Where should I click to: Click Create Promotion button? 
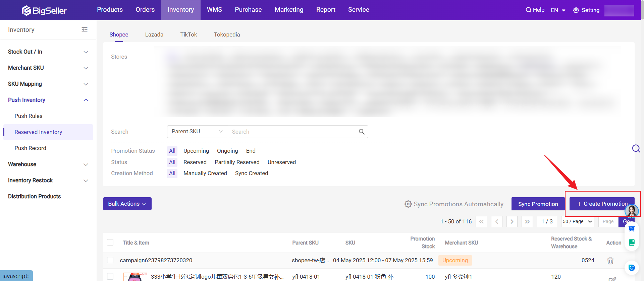click(602, 204)
